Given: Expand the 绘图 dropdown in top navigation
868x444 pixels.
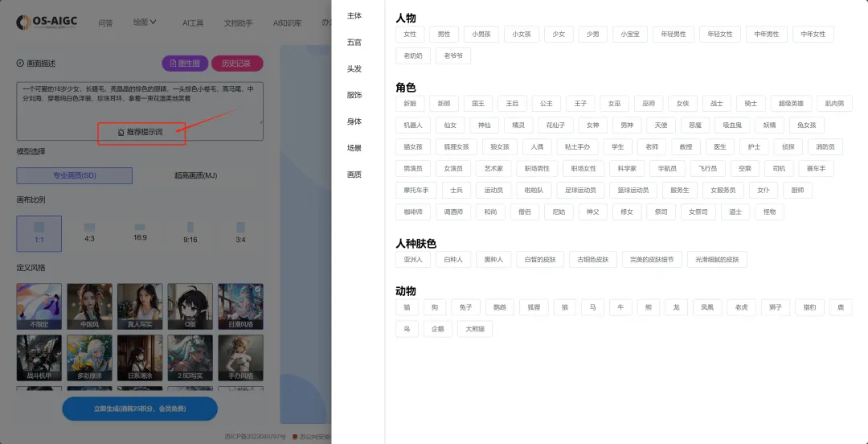Looking at the screenshot, I should (145, 23).
